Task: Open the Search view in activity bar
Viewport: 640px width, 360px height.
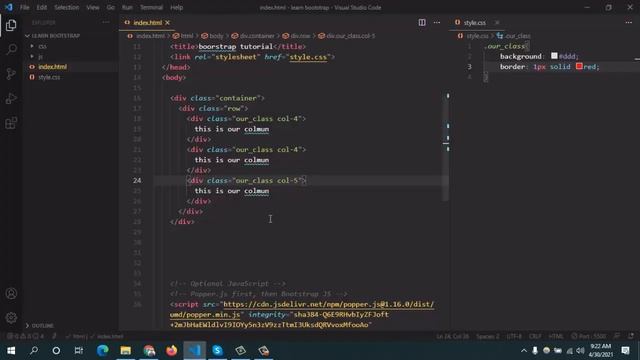Action: coord(11,49)
